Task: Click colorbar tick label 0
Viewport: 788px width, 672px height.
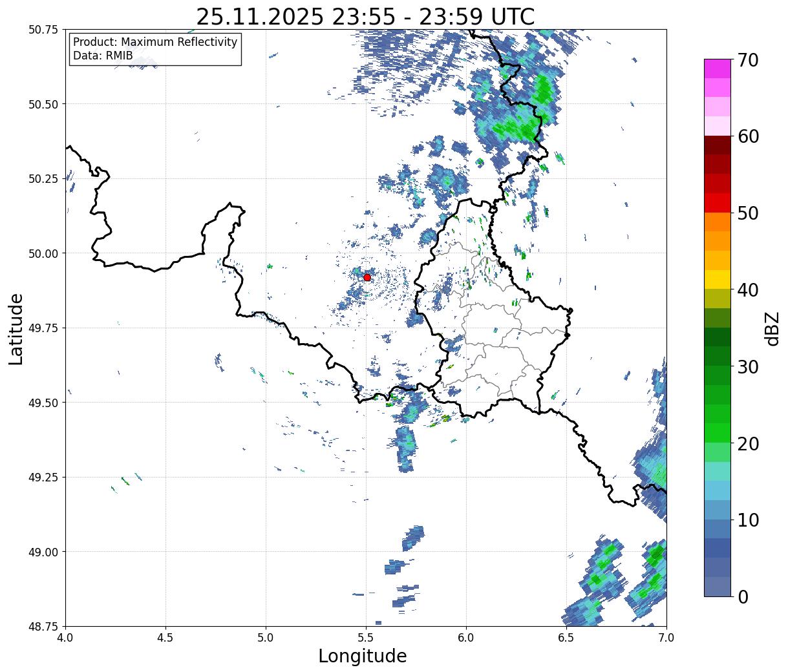Action: (743, 596)
